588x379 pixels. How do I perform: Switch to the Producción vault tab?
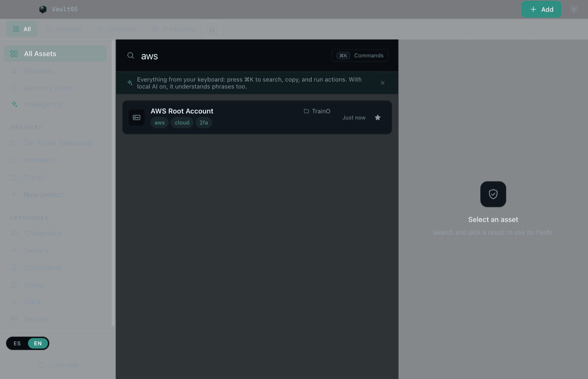[x=174, y=29]
